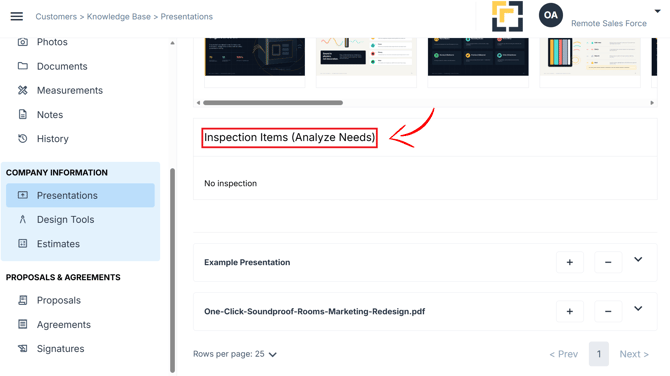Viewport: 670px width, 376px height.
Task: Click the sidebar scroll up arrow
Action: click(x=172, y=43)
